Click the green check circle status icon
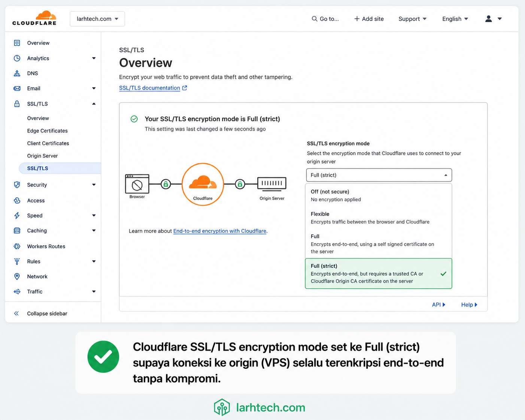 134,119
